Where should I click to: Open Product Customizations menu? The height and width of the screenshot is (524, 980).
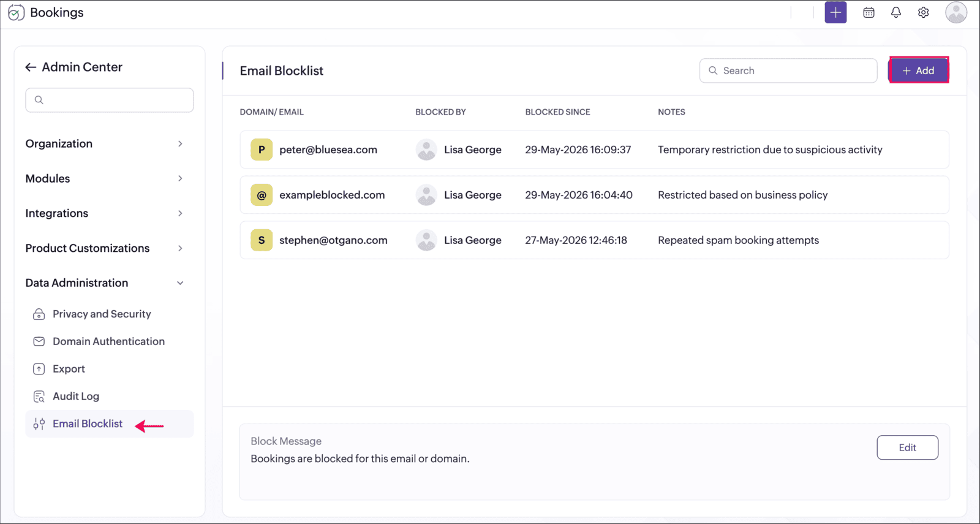pyautogui.click(x=88, y=248)
